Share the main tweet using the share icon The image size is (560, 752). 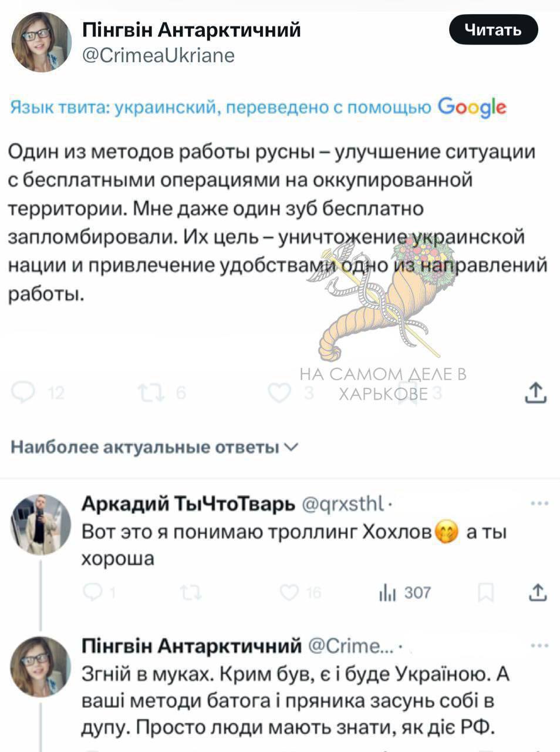536,392
